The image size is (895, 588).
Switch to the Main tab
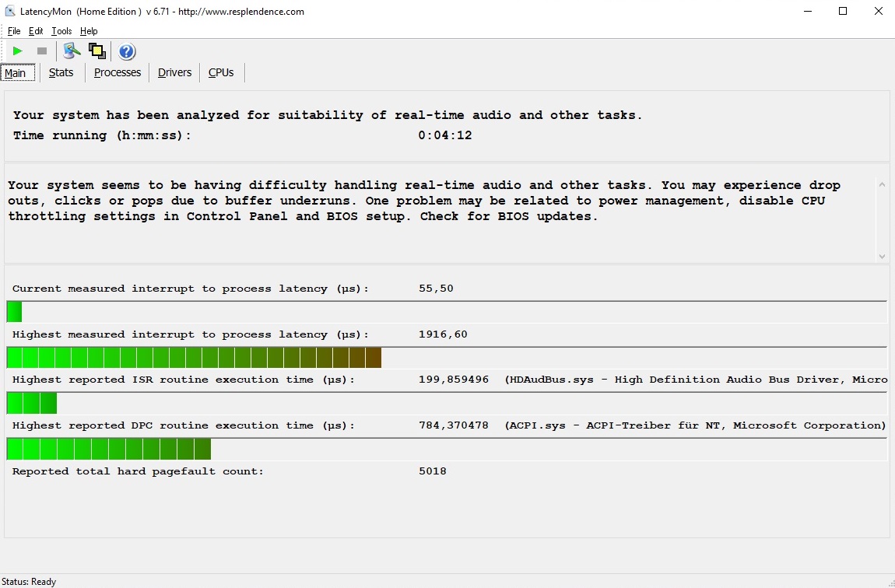(x=18, y=73)
